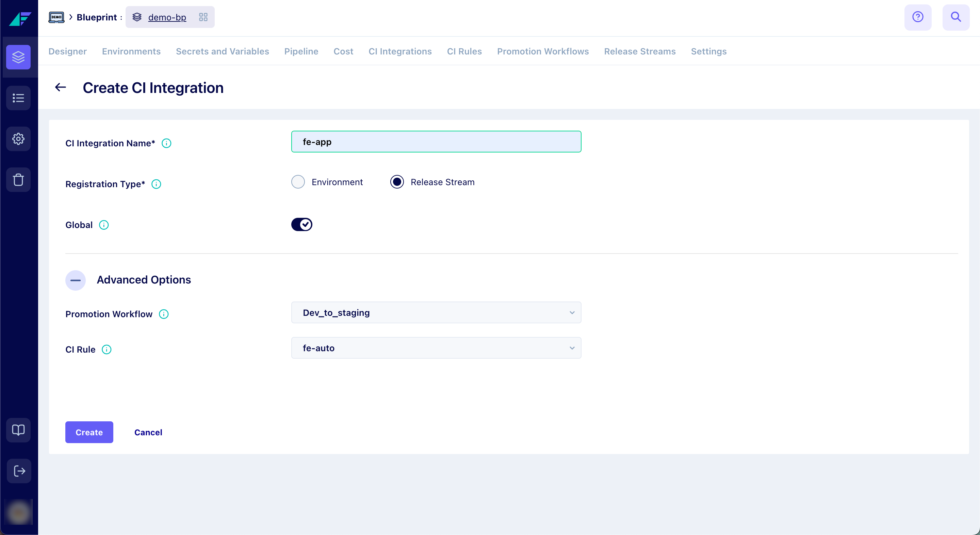
Task: Open the Promotion Workflow dropdown
Action: click(x=436, y=312)
